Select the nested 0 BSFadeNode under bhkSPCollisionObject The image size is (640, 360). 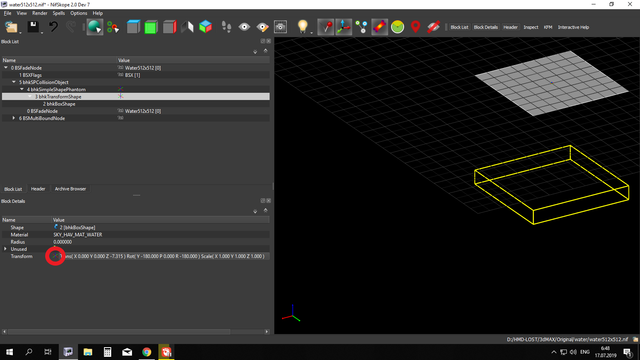42,111
